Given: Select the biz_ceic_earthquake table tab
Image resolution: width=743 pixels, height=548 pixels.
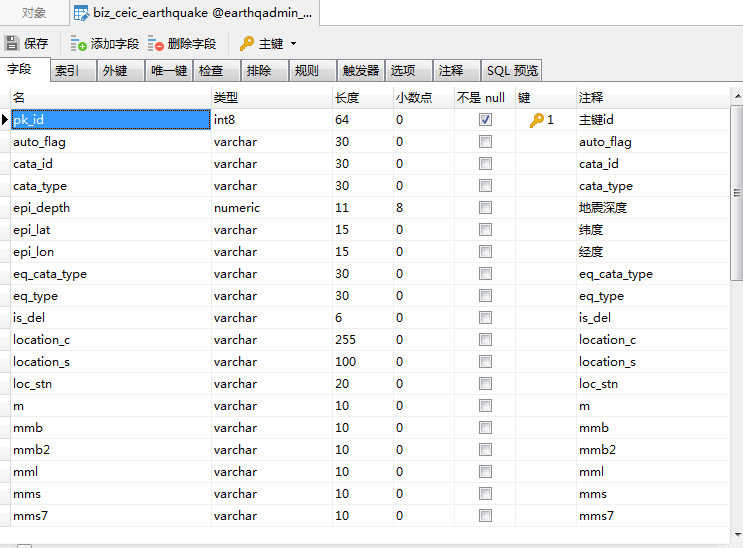Looking at the screenshot, I should (195, 13).
